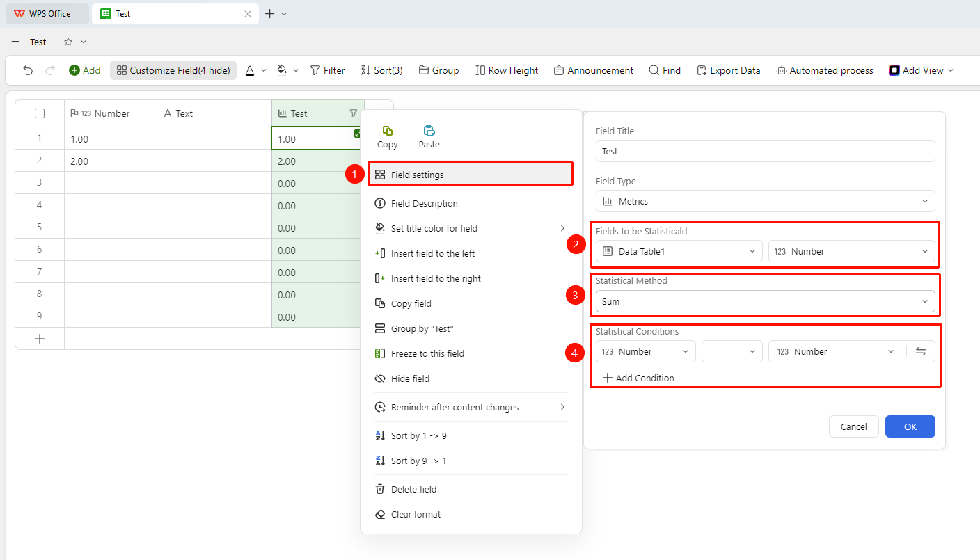The height and width of the screenshot is (560, 980).
Task: Click the swap icon in Statistical Conditions
Action: click(921, 351)
